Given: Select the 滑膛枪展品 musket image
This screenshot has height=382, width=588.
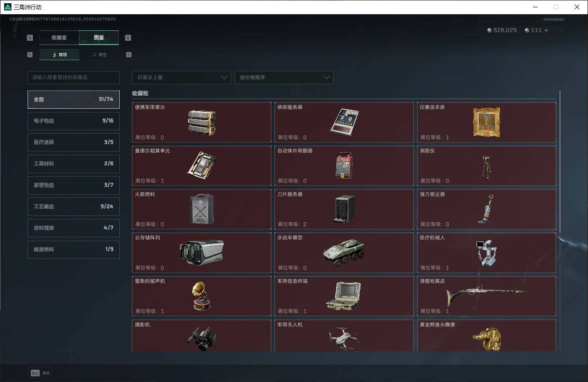Looking at the screenshot, I should (x=486, y=295).
